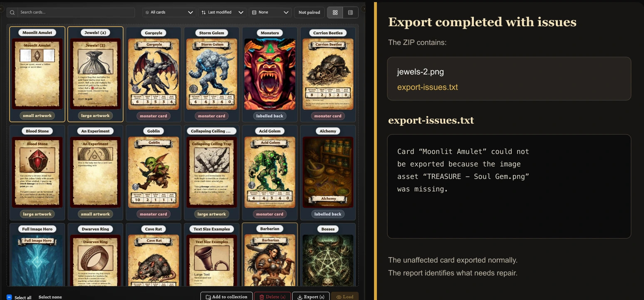This screenshot has width=644, height=300.
Task: Select the Alchemy labelled back card
Action: (328, 172)
